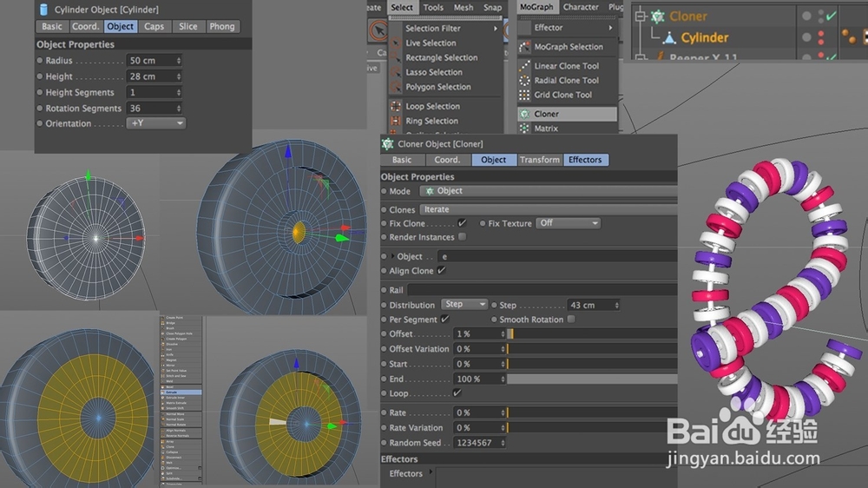868x488 pixels.
Task: Click the MoGraph Selection icon
Action: pos(524,47)
